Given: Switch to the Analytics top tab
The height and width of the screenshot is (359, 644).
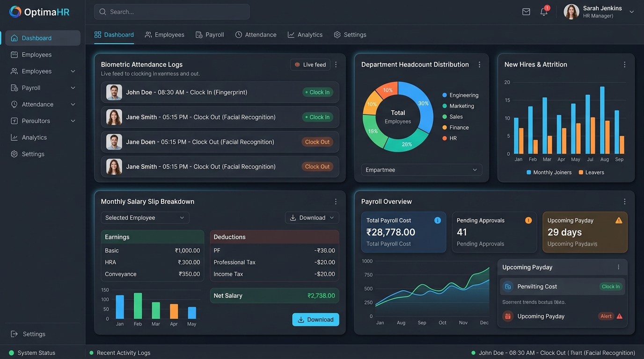Looking at the screenshot, I should [x=305, y=35].
